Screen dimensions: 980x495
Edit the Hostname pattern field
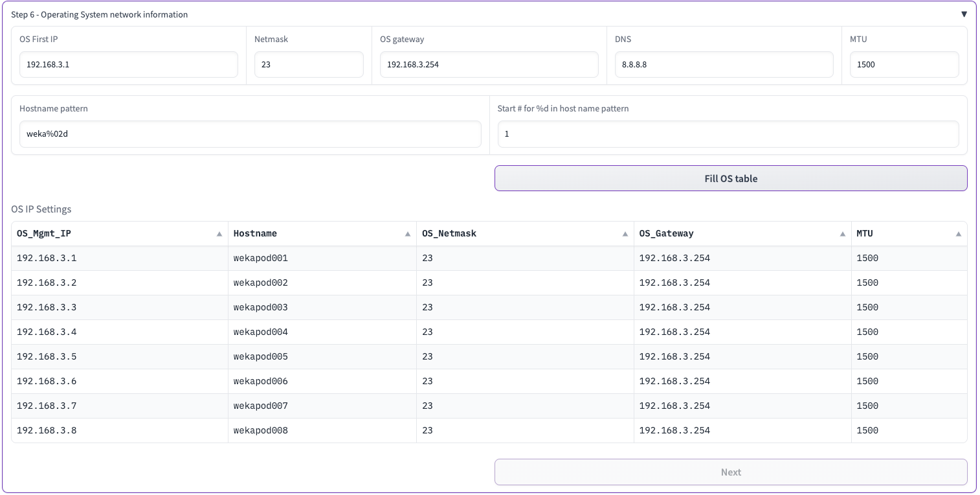tap(250, 134)
